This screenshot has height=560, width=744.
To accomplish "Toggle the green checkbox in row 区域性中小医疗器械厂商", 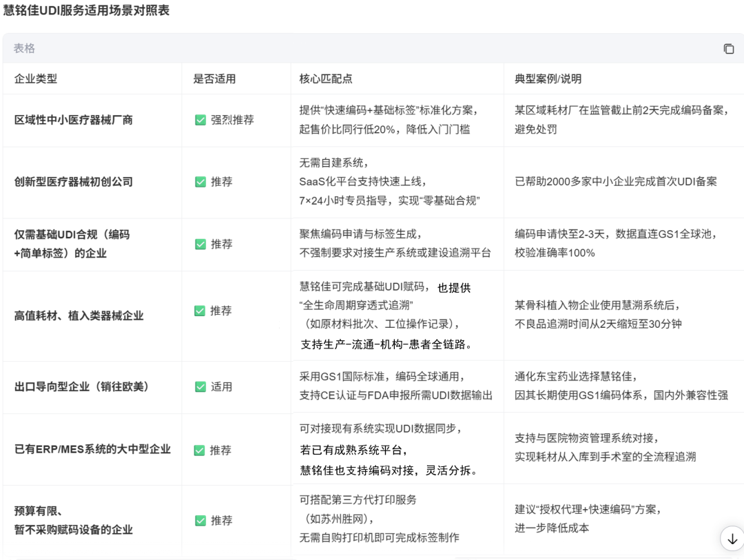I will [x=200, y=118].
